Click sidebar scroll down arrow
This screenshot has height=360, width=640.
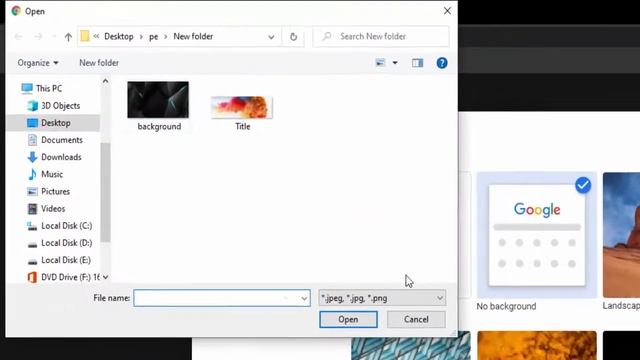pos(105,277)
